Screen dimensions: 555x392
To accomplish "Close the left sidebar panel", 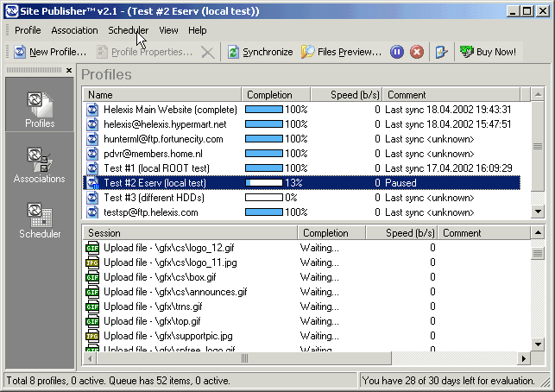I will (69, 70).
